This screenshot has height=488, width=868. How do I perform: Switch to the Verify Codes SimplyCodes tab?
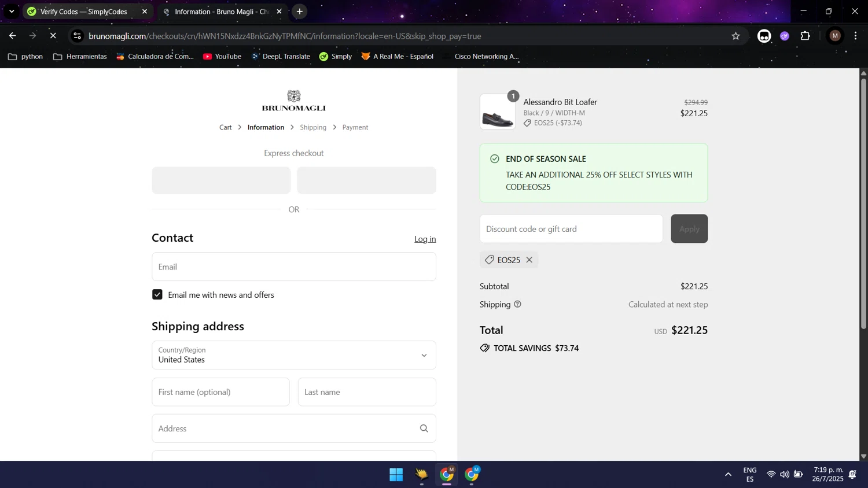pos(84,12)
